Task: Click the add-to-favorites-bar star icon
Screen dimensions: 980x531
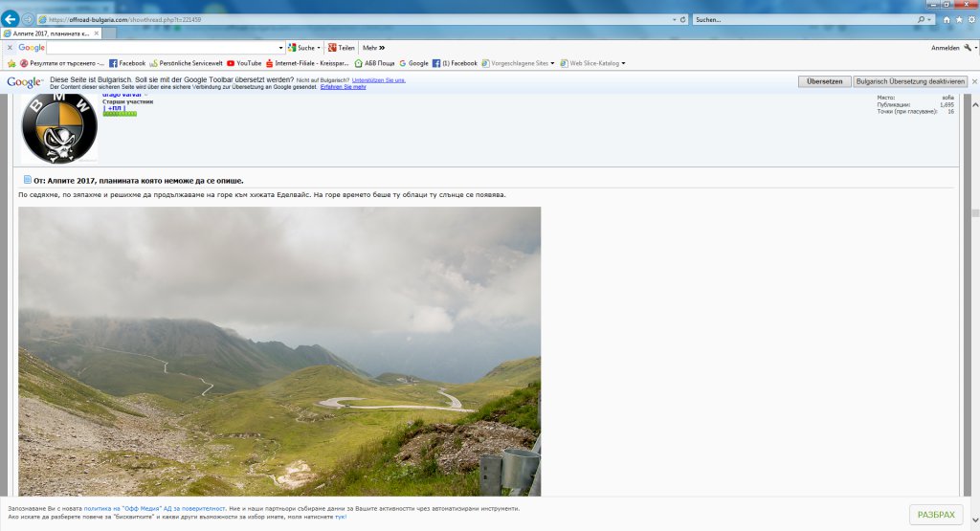Action: (11, 64)
